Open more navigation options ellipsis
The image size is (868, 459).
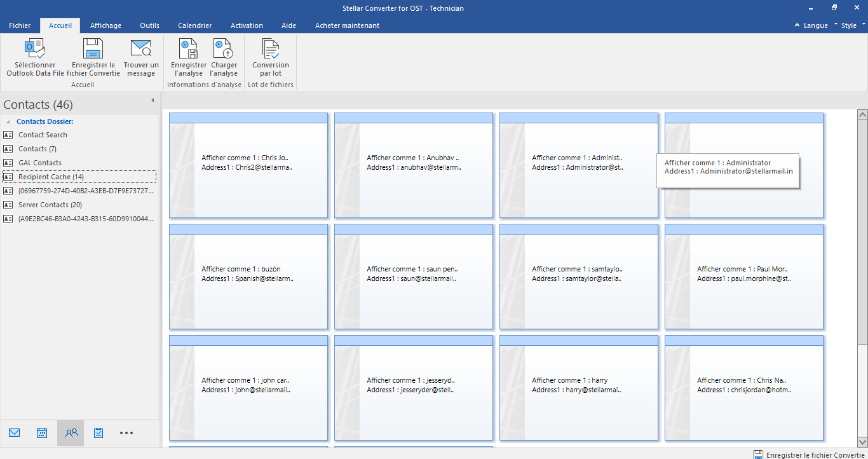126,433
